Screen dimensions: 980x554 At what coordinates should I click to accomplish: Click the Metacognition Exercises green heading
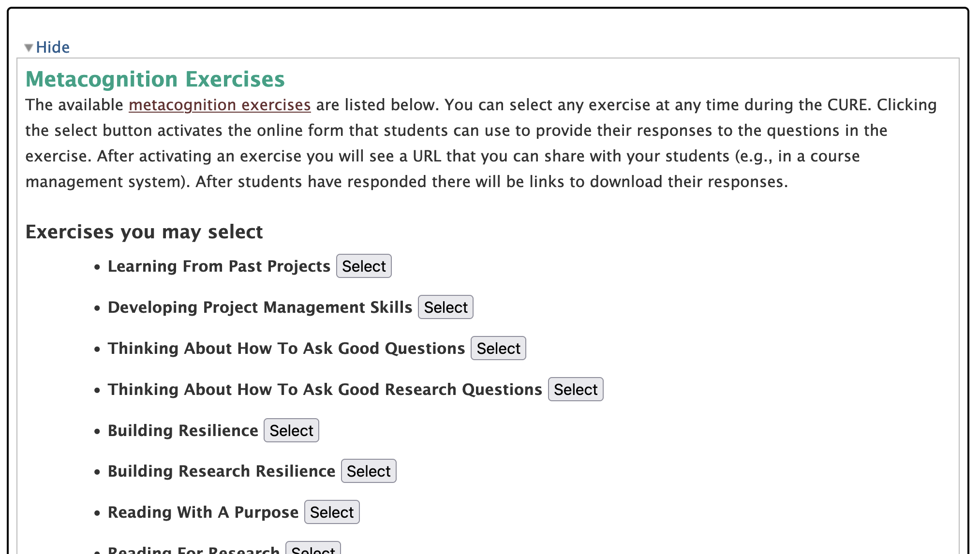pyautogui.click(x=155, y=79)
